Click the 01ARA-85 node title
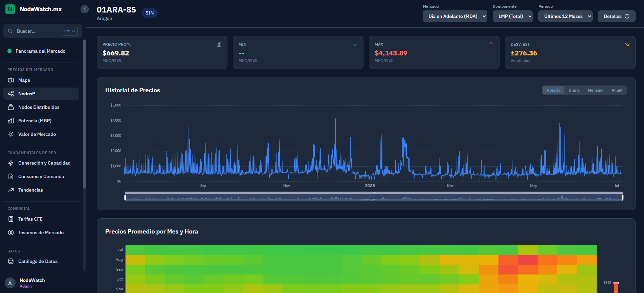Screen dimensions: 644x293 pyautogui.click(x=116, y=10)
